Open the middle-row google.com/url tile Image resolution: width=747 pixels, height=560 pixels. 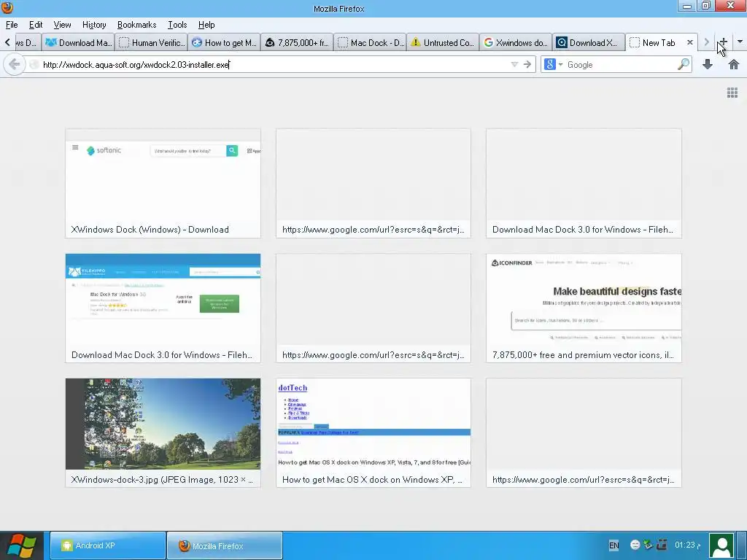(373, 308)
